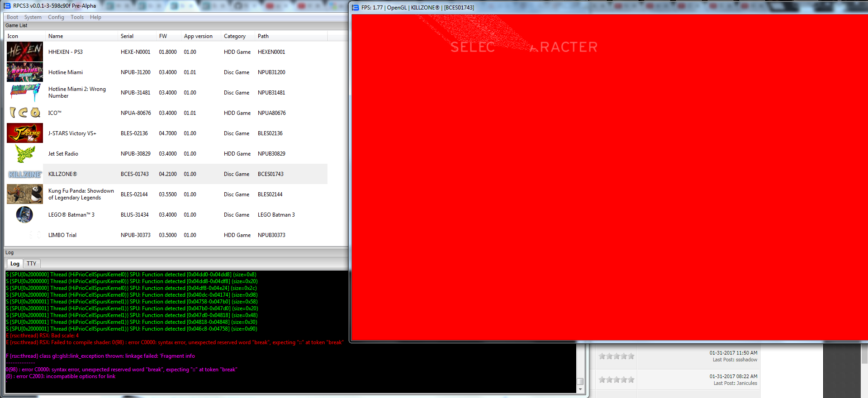The image size is (868, 398).
Task: Sort game list by Category column
Action: [x=235, y=36]
